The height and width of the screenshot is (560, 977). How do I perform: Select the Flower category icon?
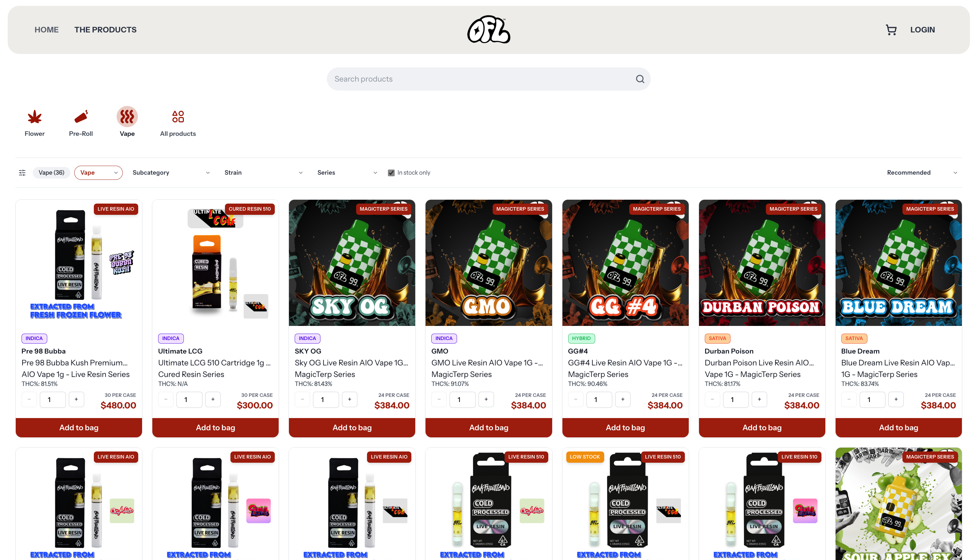35,117
